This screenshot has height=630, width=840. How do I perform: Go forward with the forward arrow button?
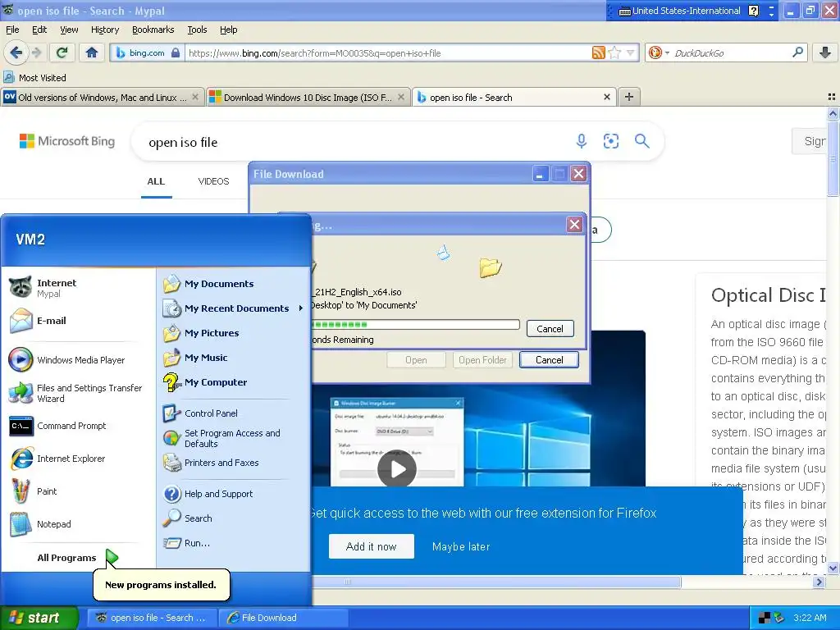[36, 52]
